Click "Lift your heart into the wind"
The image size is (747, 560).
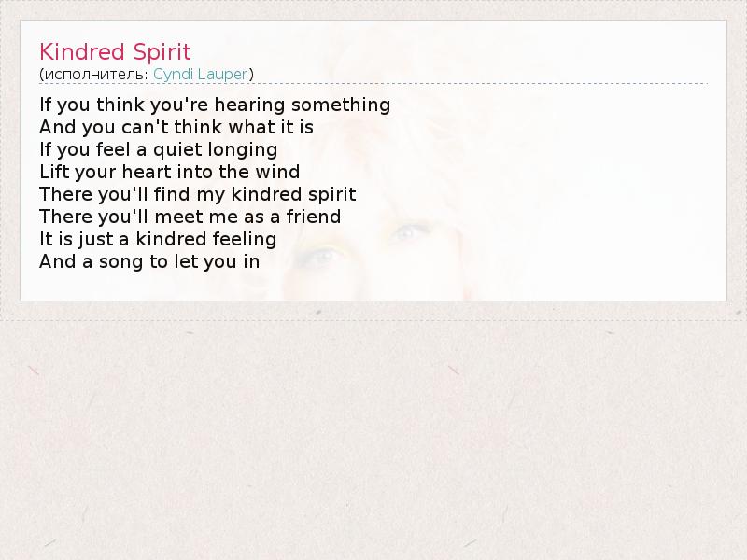tap(170, 172)
